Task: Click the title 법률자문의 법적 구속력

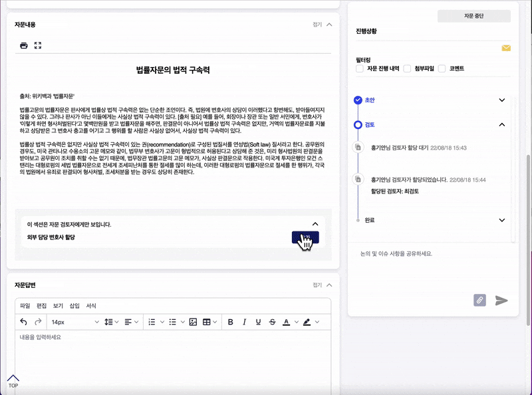Action: click(173, 70)
